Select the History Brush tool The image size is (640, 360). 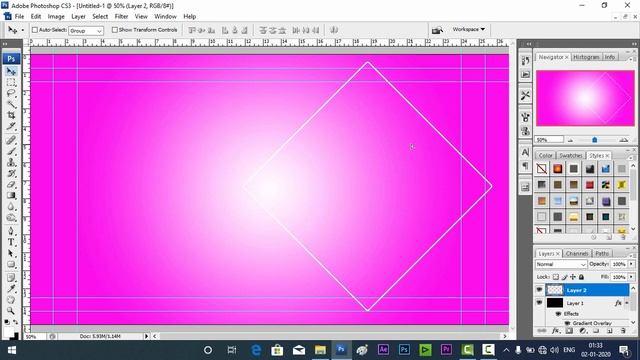pyautogui.click(x=11, y=174)
